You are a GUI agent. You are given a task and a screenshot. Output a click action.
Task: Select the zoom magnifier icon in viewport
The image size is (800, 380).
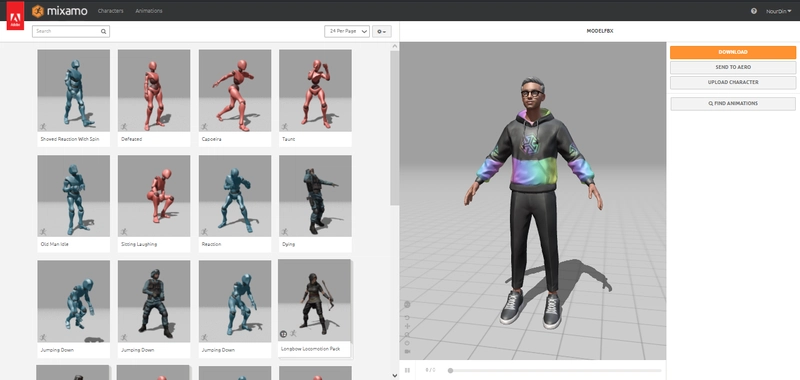(x=407, y=335)
